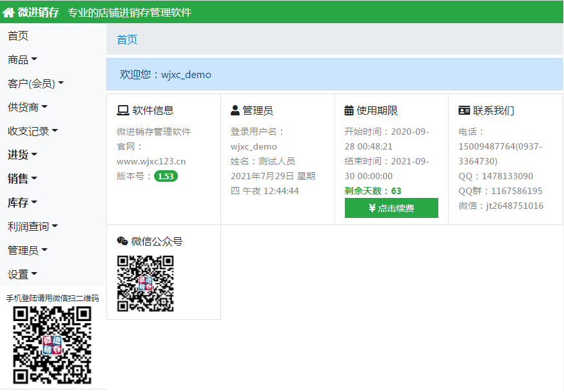This screenshot has height=392, width=564.
Task: Click the 微进销存管理软件 text in 软件信息
Action: [153, 132]
